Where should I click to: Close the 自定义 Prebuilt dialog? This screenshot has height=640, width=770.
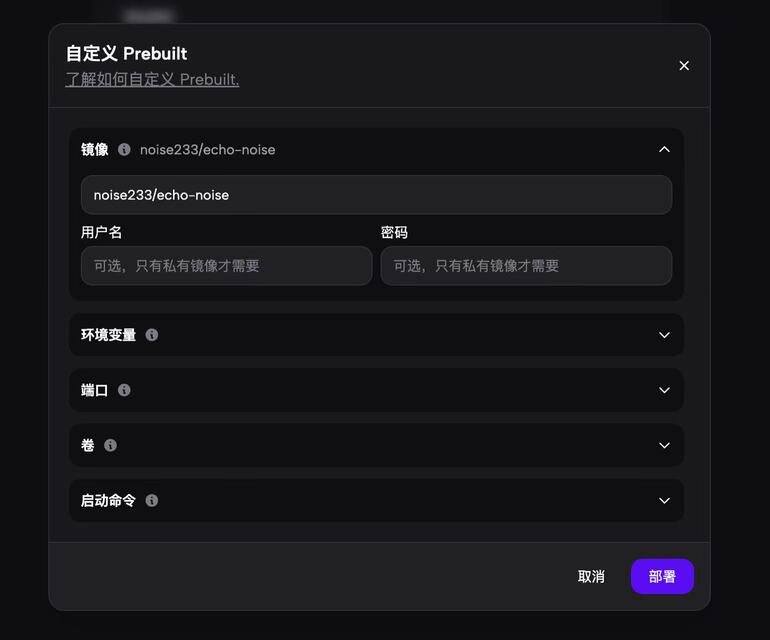click(684, 66)
